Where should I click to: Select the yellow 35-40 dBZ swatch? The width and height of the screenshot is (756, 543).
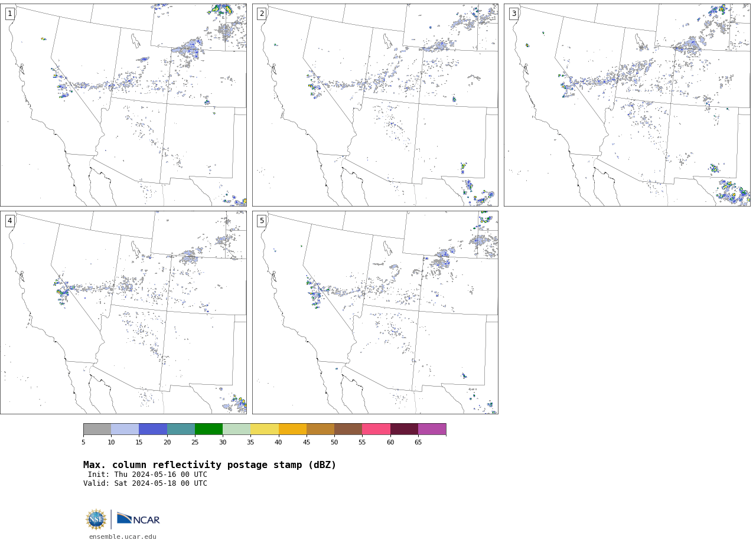coord(265,429)
